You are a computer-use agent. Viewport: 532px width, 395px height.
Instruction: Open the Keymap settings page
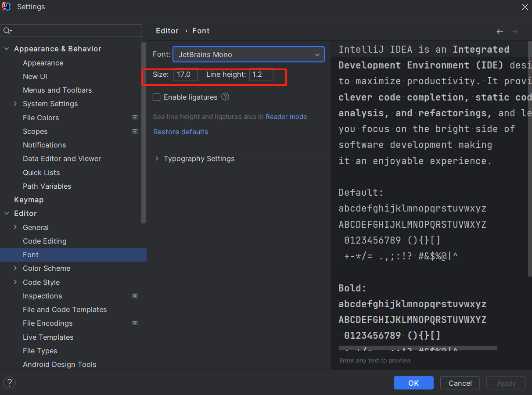pos(29,200)
